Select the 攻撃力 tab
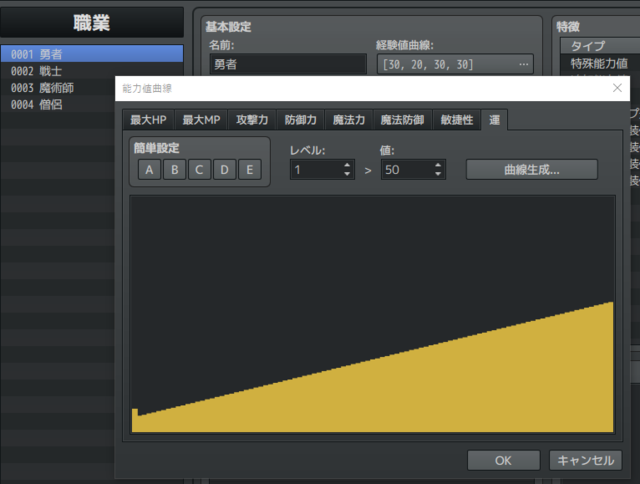 (x=252, y=120)
